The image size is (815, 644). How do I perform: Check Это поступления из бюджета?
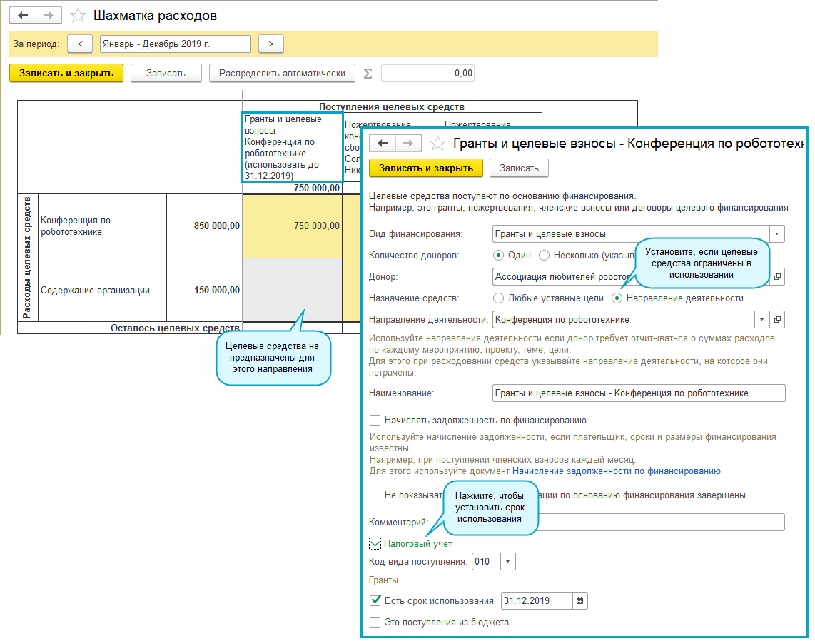pos(375,622)
